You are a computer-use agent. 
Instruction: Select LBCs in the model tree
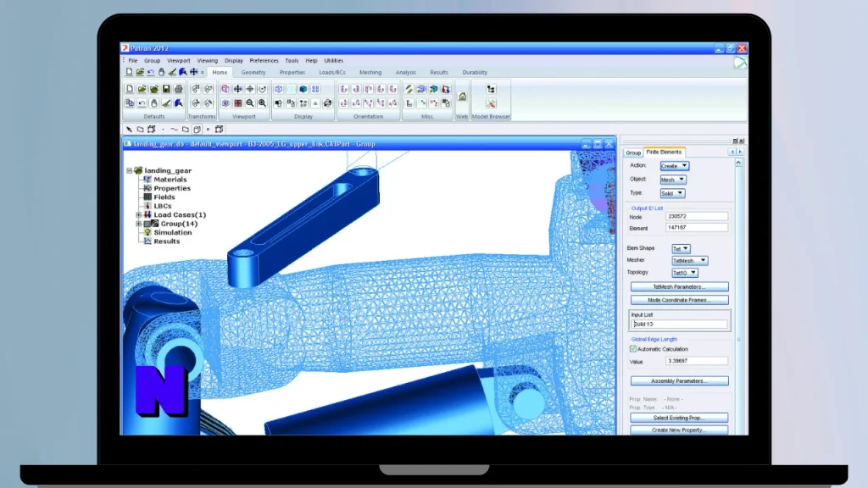tap(163, 206)
